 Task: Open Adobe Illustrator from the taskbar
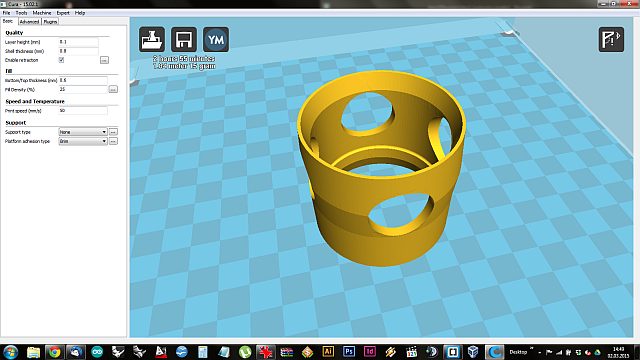pyautogui.click(x=328, y=352)
